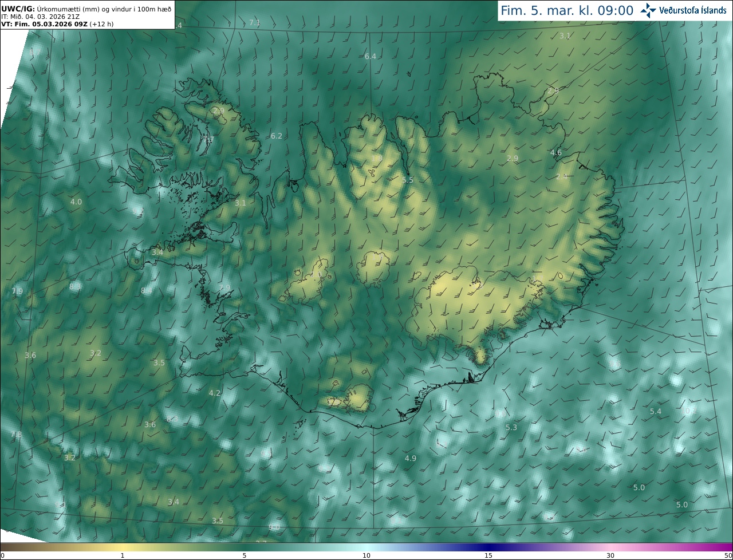Click the 5.4 value on the map

click(656, 411)
